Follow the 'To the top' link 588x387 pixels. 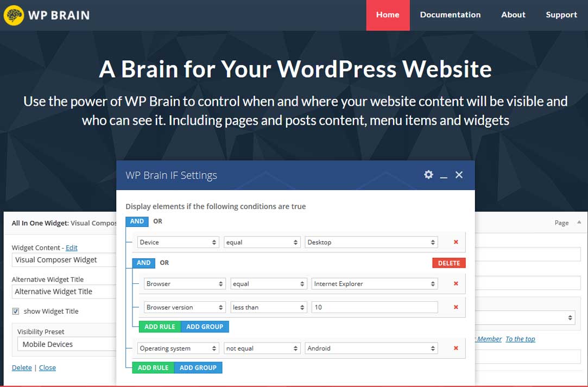[520, 339]
